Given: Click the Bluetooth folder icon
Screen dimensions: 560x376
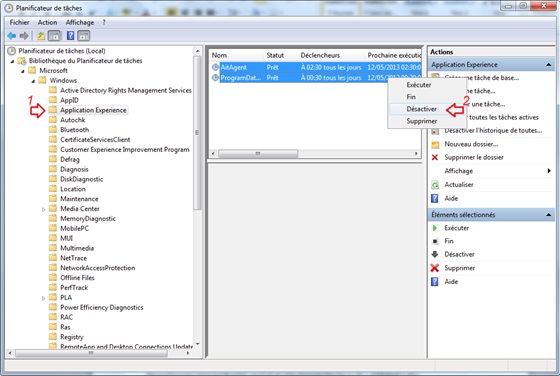Looking at the screenshot, I should point(53,129).
